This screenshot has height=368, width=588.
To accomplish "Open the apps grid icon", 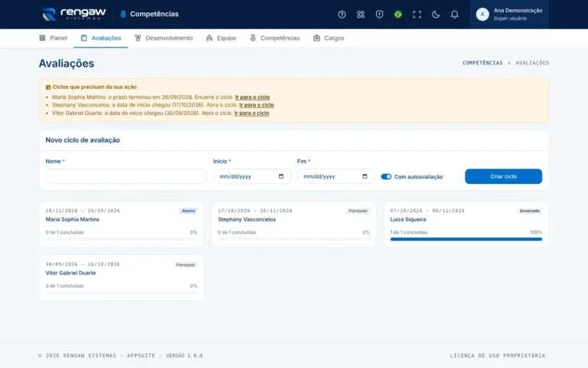I will coord(361,15).
